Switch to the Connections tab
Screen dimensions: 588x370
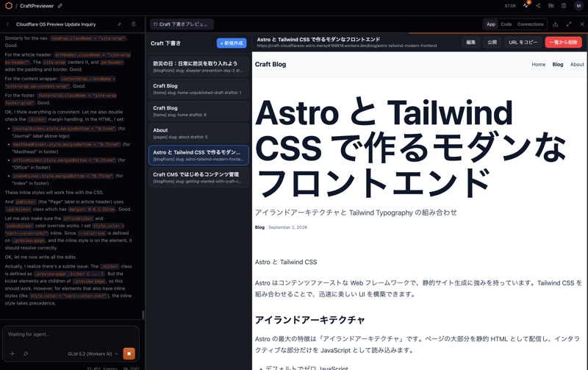tap(530, 24)
